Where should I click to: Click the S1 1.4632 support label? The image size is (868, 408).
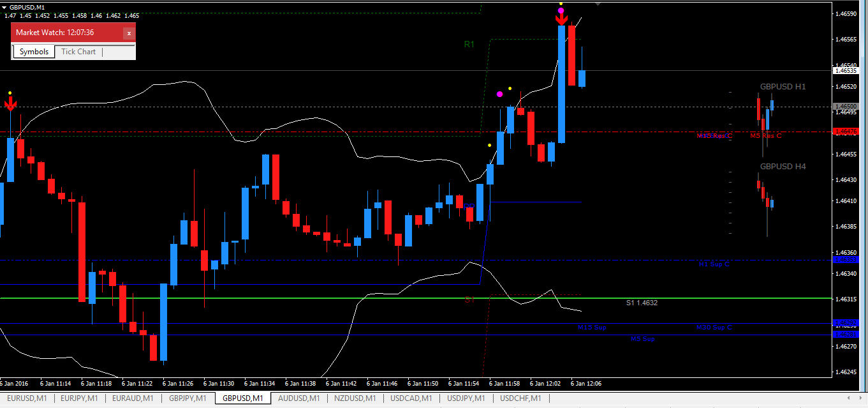coord(642,303)
